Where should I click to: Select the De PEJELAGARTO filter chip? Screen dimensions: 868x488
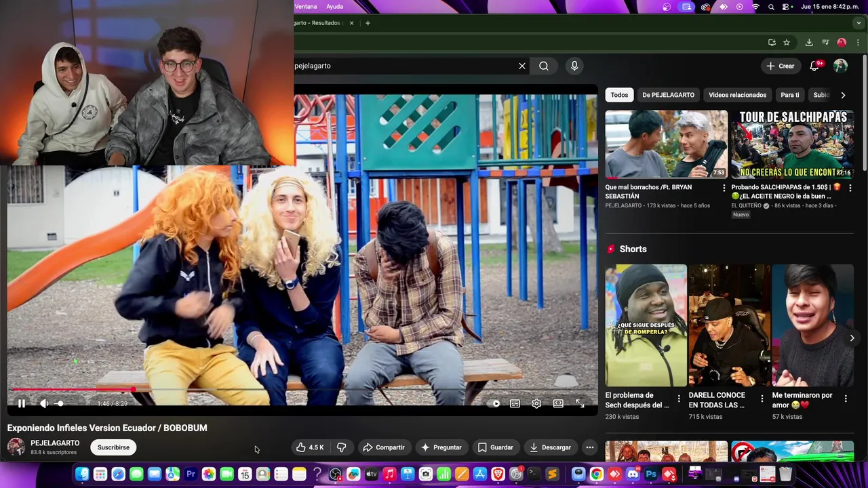(668, 95)
